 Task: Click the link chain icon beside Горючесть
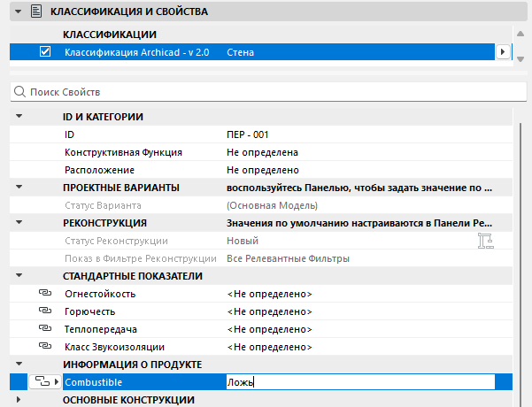[x=45, y=311]
